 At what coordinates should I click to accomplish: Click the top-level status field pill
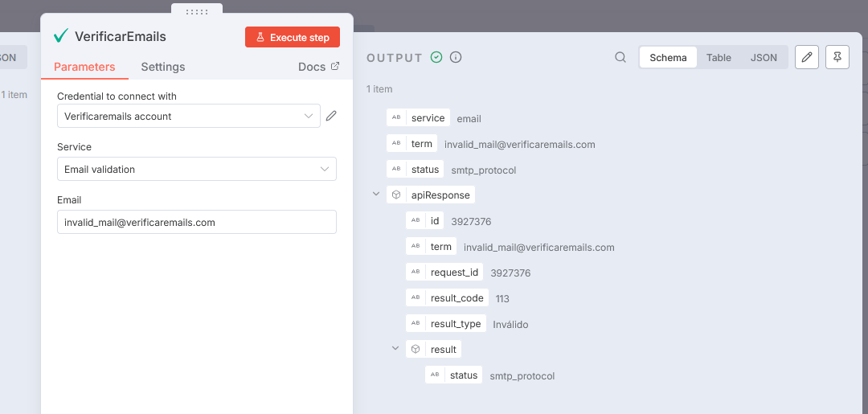point(416,170)
